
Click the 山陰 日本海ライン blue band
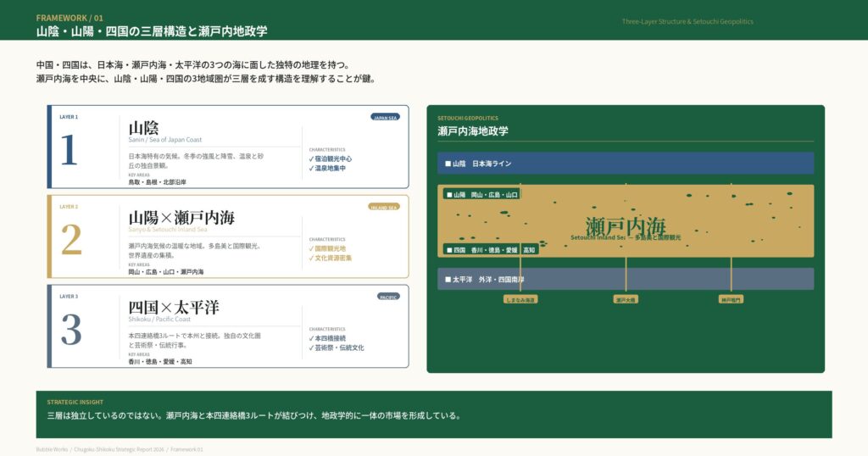click(626, 164)
